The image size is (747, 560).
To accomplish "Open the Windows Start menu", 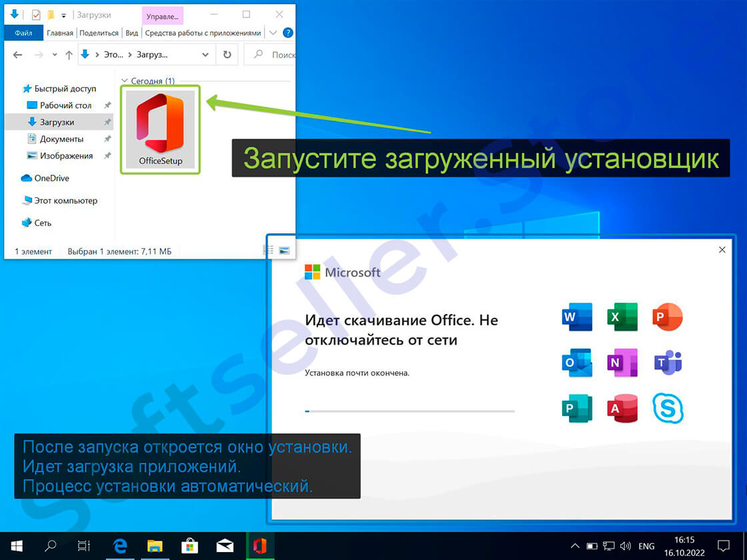I will click(17, 546).
